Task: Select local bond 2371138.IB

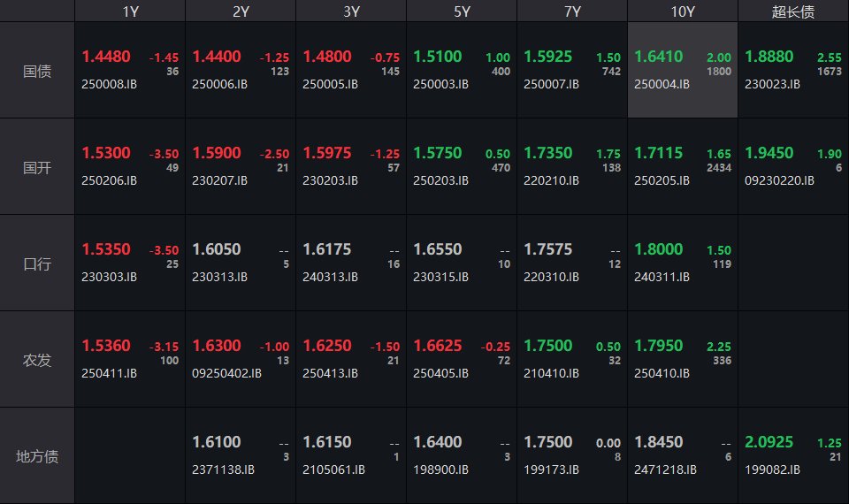Action: click(x=223, y=470)
